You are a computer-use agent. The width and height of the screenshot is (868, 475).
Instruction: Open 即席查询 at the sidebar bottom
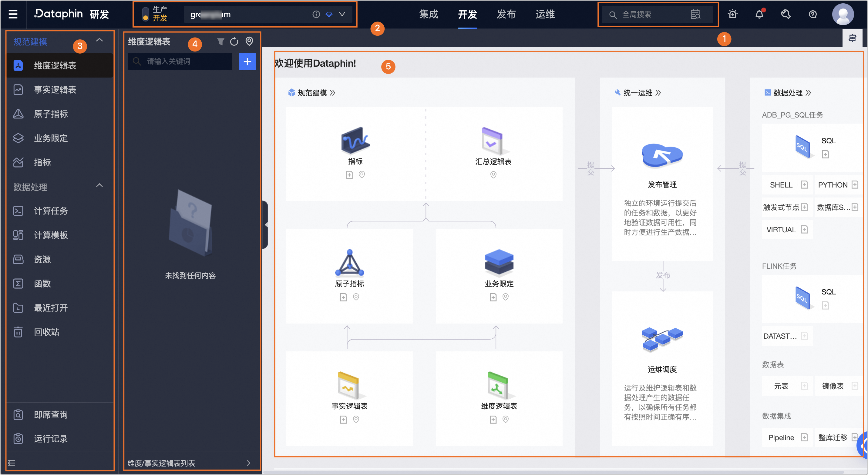[51, 414]
